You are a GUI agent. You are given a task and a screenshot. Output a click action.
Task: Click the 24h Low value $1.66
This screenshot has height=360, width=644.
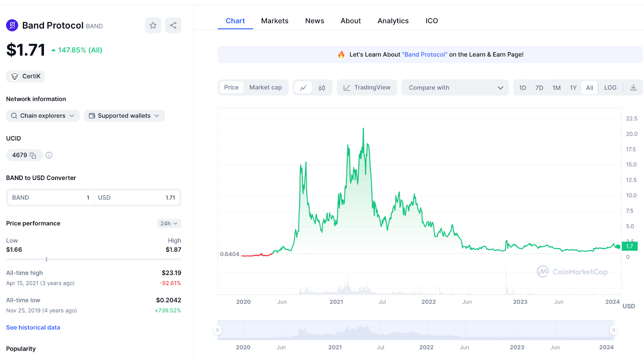tap(14, 250)
